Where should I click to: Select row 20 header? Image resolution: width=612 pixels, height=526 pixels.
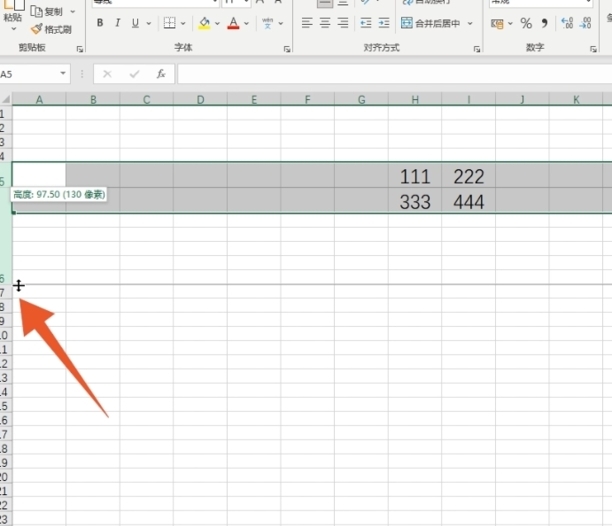[x=6, y=477]
